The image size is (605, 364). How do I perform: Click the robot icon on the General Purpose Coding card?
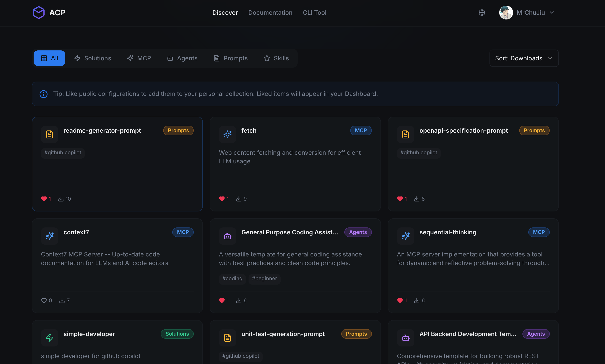[227, 236]
